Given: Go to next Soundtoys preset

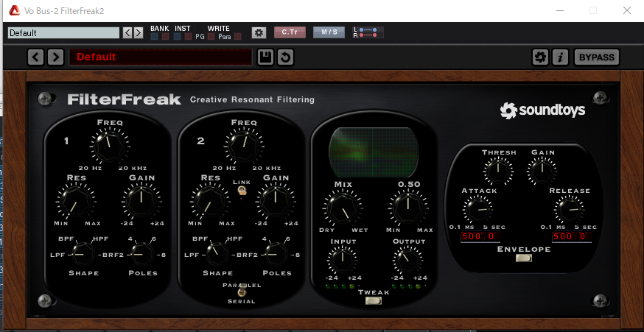Looking at the screenshot, I should [55, 57].
